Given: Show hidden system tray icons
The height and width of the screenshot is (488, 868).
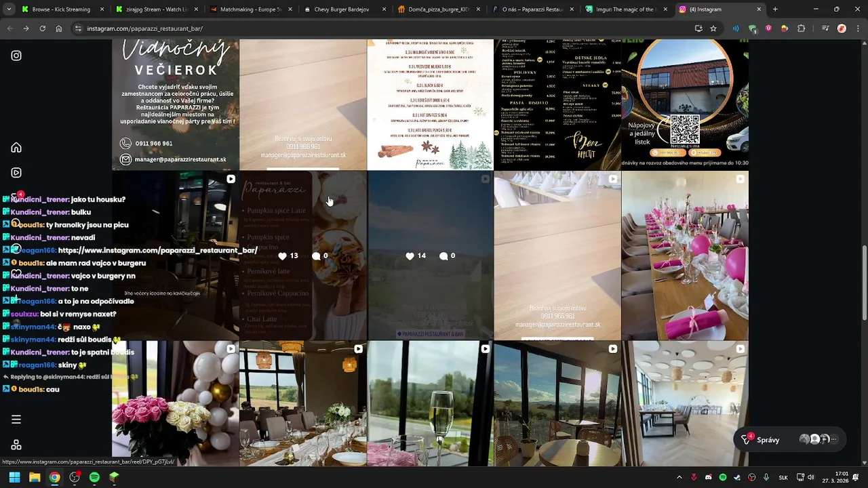Looking at the screenshot, I should pyautogui.click(x=679, y=477).
